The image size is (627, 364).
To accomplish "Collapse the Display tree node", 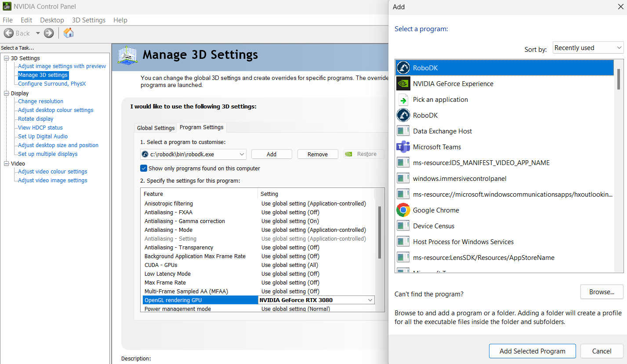I will (x=7, y=94).
